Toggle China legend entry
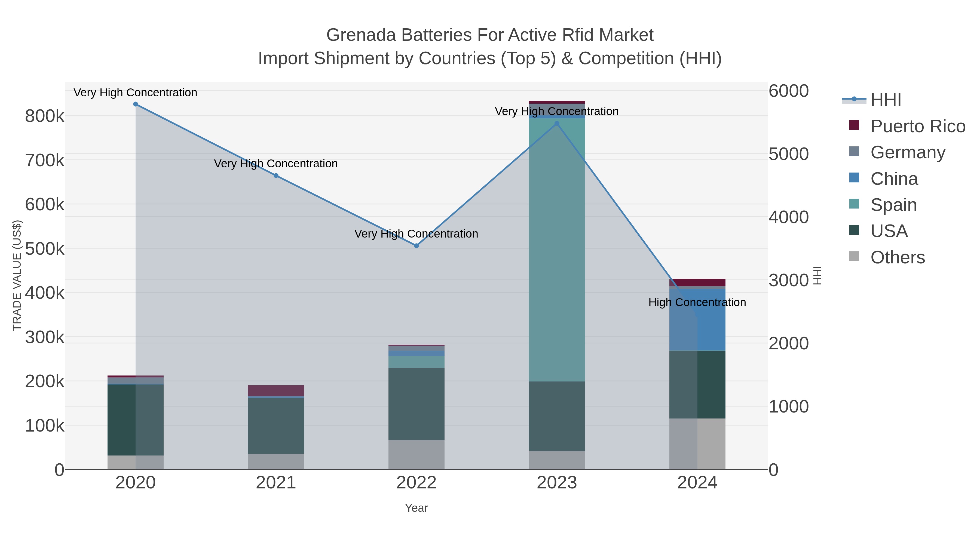The height and width of the screenshot is (551, 980). (883, 179)
